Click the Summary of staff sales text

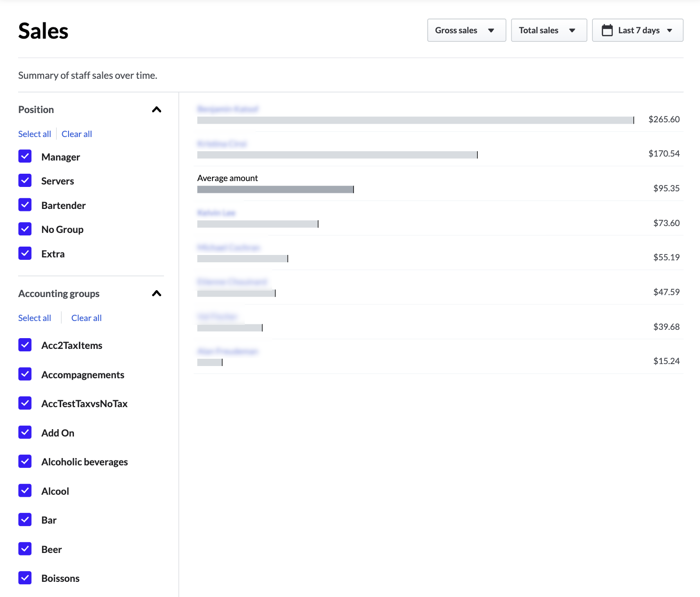click(x=88, y=75)
